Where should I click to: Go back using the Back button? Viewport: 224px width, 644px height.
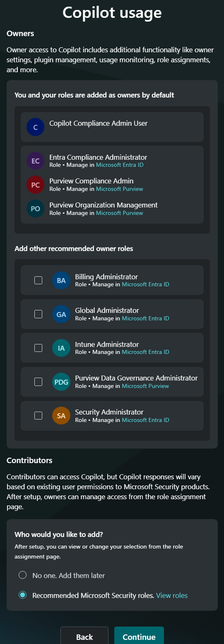pyautogui.click(x=84, y=635)
